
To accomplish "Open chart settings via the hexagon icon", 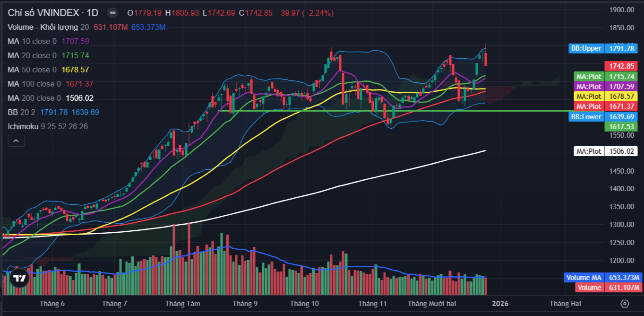I will tap(625, 303).
